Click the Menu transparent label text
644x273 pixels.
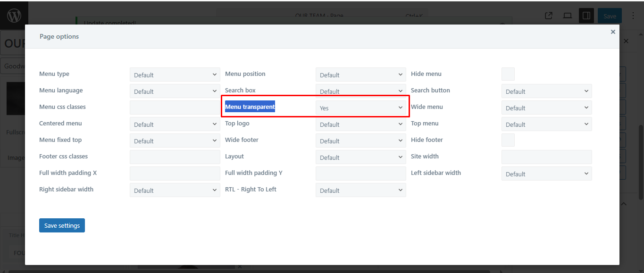click(x=250, y=107)
